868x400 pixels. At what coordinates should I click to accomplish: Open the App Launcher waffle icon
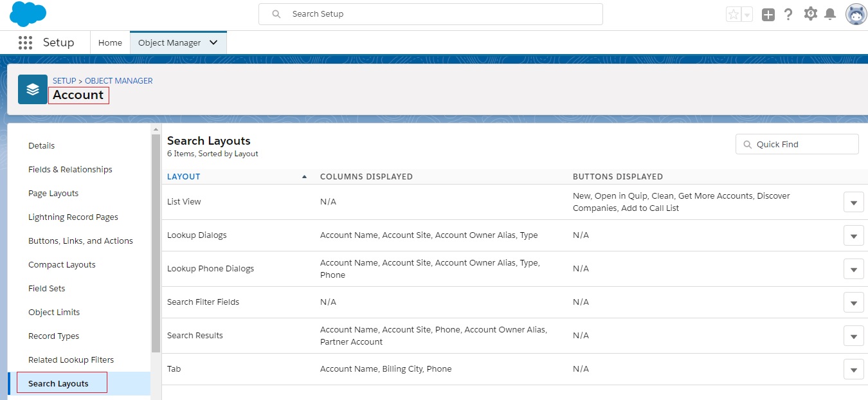point(25,42)
